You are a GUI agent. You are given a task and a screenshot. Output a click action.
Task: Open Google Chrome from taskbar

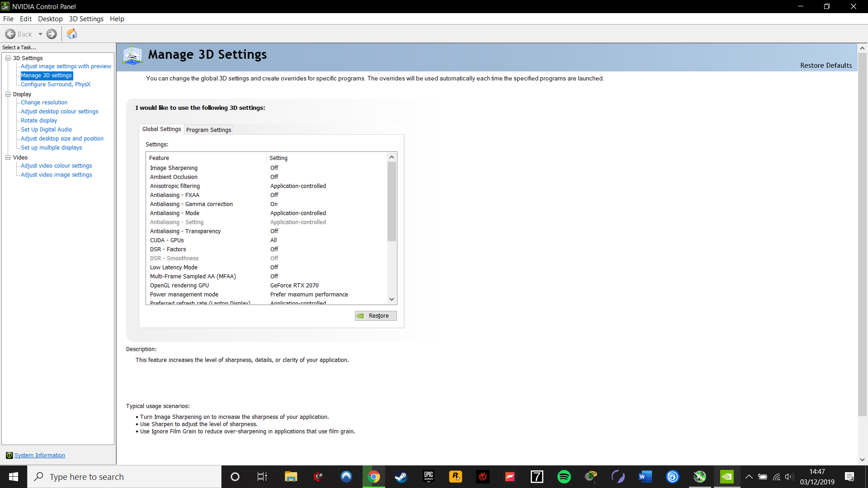(x=374, y=477)
